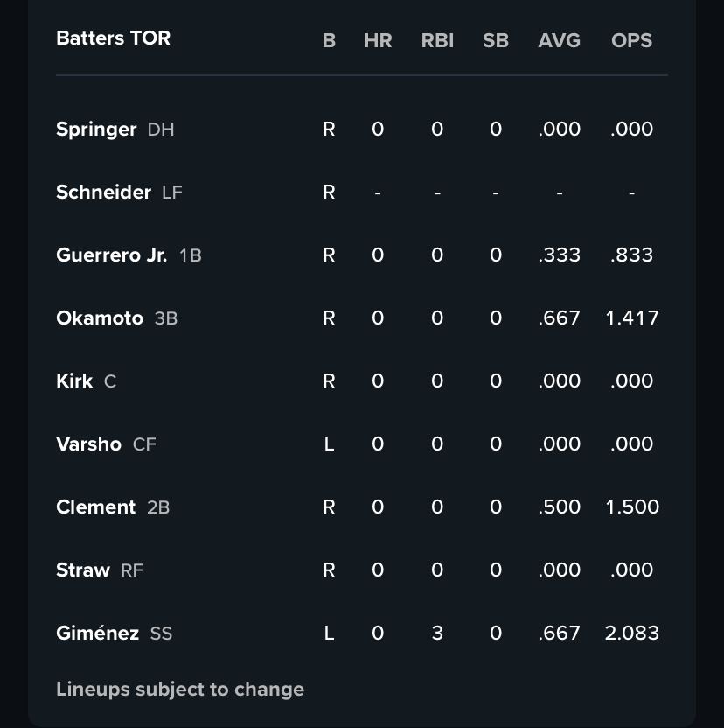Sort by the HR column header
The image size is (724, 728).
378,40
